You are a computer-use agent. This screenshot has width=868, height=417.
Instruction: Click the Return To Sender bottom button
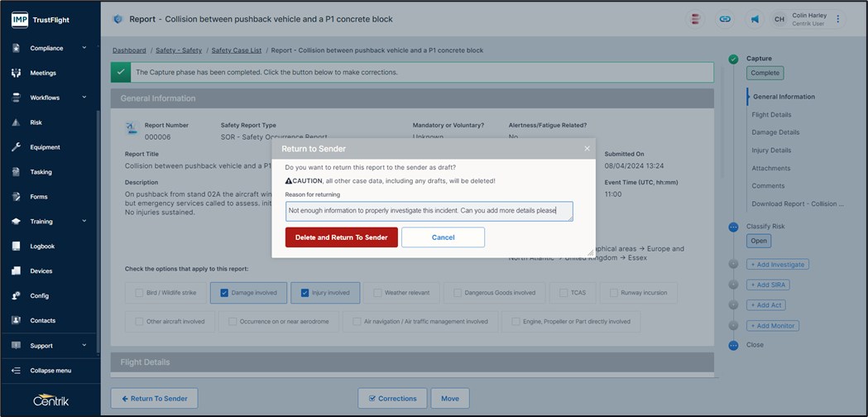[155, 398]
